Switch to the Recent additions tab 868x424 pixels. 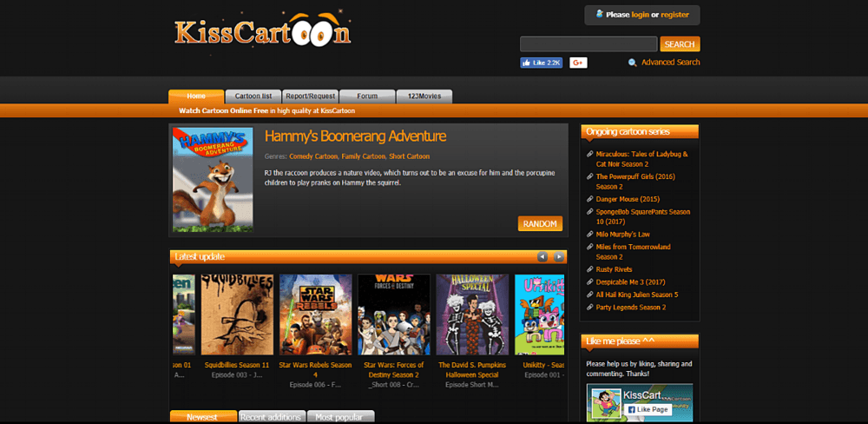tap(272, 417)
